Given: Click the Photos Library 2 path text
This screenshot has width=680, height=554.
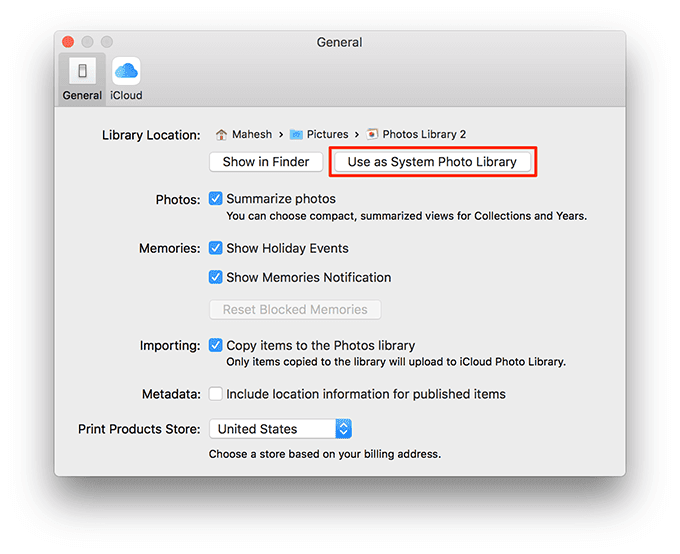Looking at the screenshot, I should (424, 134).
